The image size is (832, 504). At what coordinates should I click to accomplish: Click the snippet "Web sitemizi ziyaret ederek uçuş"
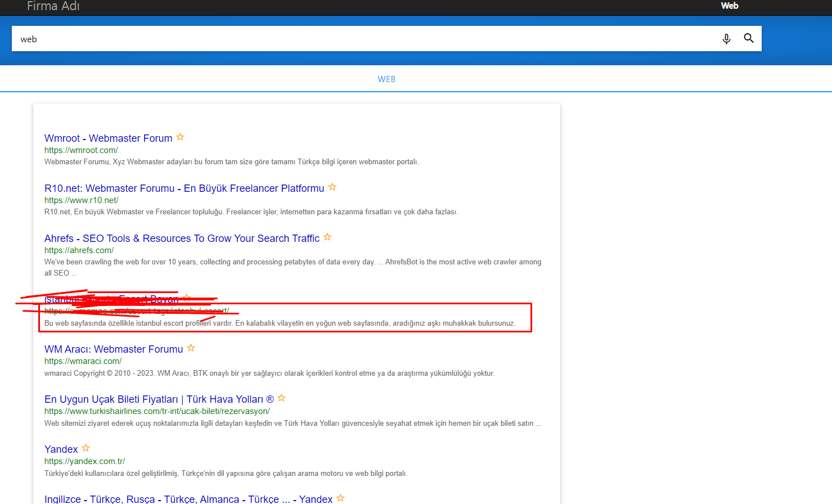pyautogui.click(x=293, y=424)
